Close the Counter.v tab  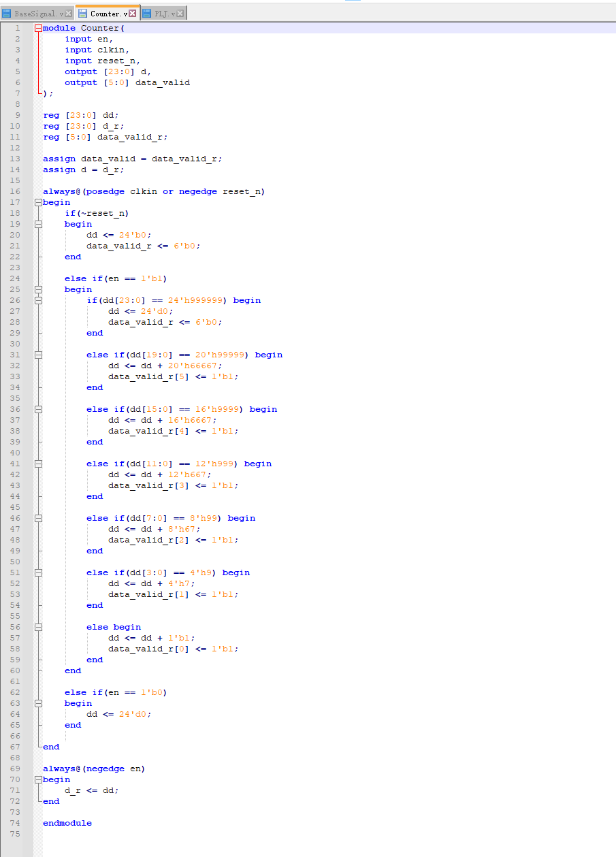132,14
